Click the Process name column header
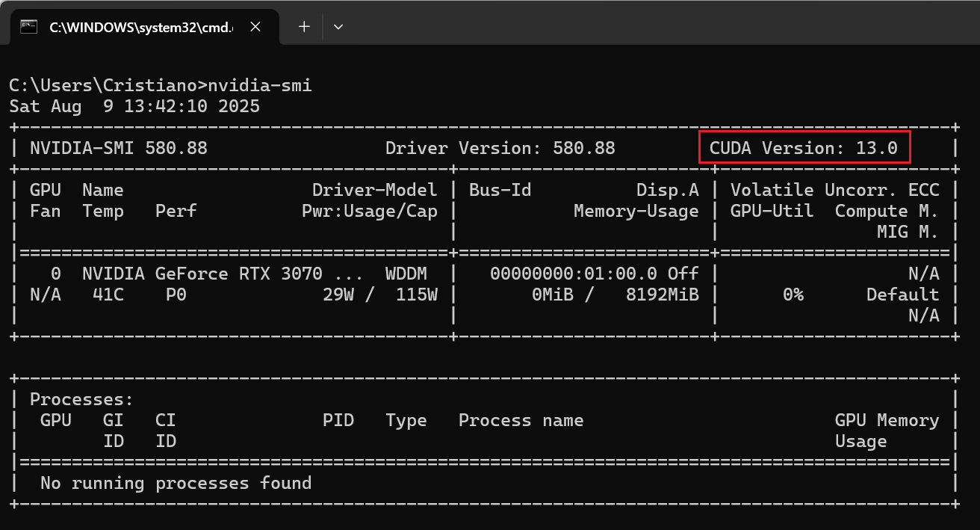Viewport: 980px width, 530px height. (521, 420)
